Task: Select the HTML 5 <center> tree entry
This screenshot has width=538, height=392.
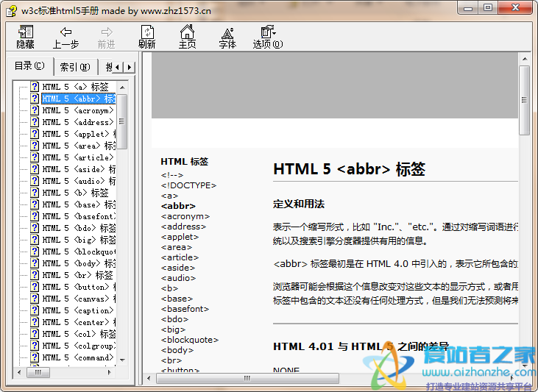Action: pos(79,322)
